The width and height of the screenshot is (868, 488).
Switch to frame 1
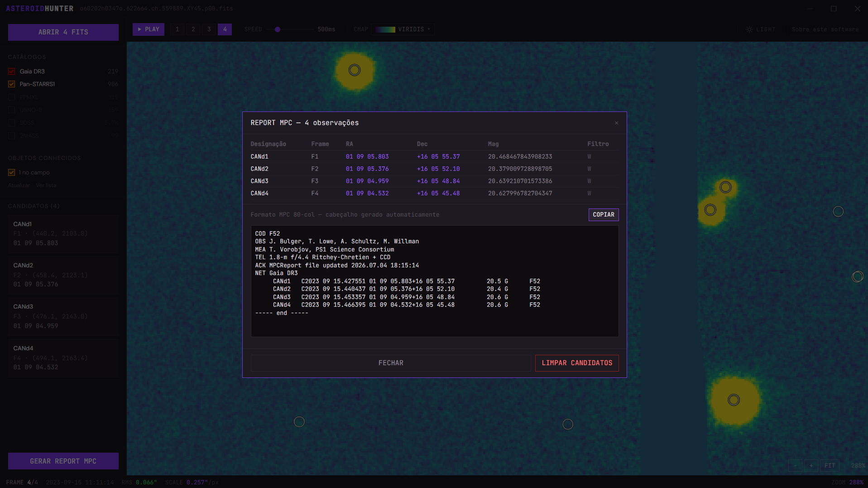tap(177, 29)
